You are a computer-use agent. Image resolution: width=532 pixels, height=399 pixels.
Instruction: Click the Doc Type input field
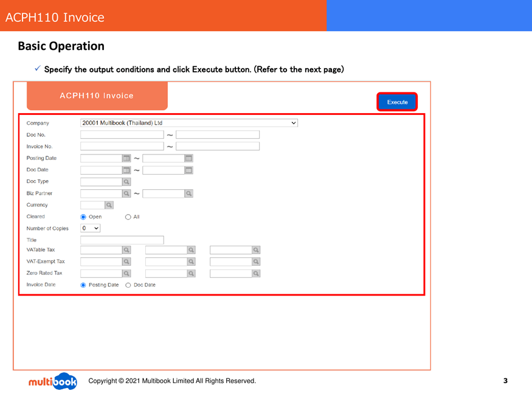[x=102, y=182]
